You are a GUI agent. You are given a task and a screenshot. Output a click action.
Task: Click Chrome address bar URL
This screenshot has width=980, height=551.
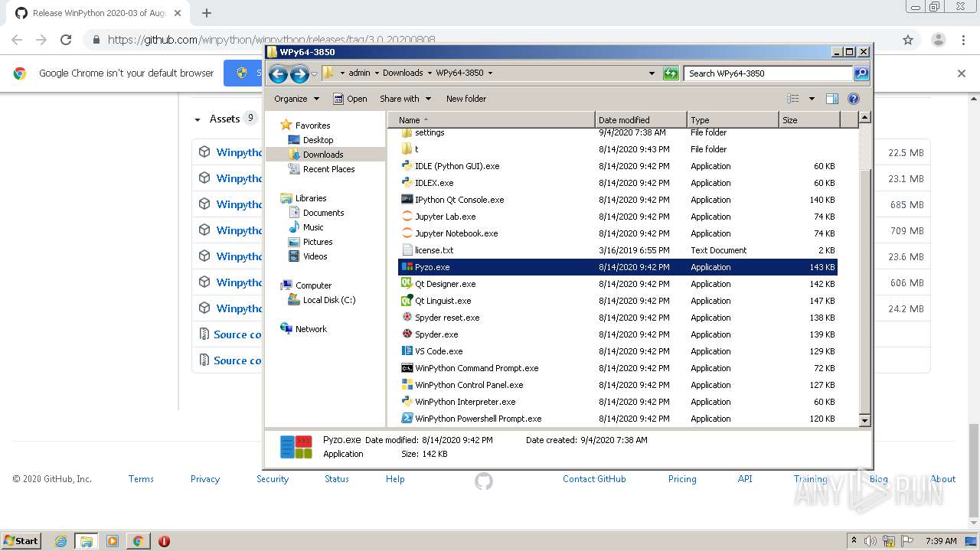(x=271, y=40)
